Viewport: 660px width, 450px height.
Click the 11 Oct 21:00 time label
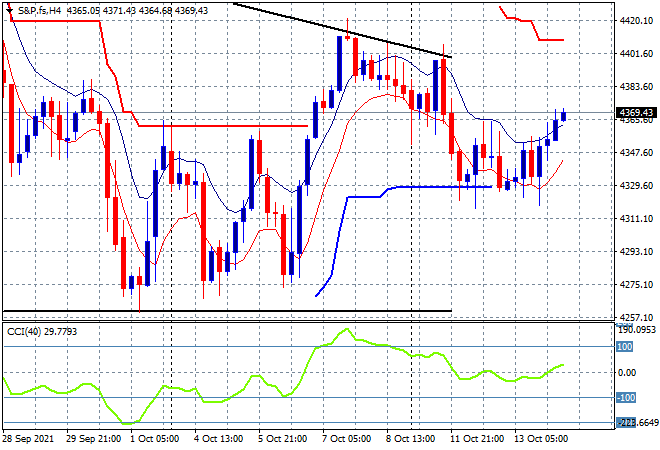(477, 439)
